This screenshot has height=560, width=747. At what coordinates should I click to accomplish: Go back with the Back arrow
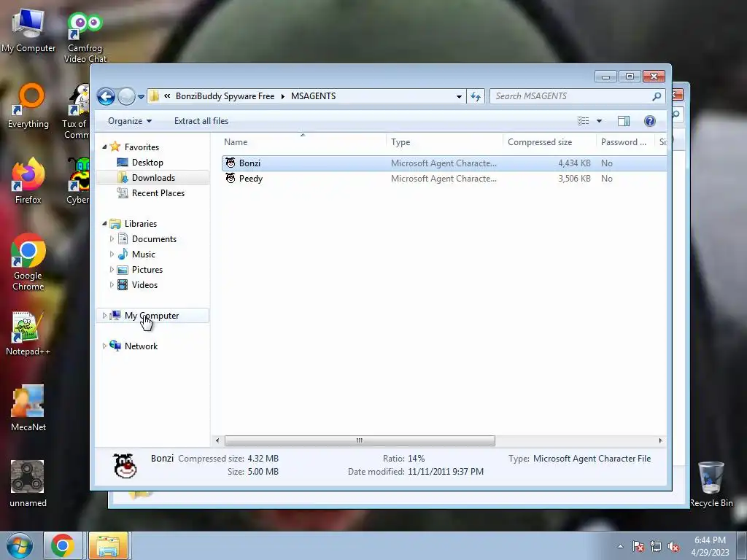pyautogui.click(x=107, y=97)
